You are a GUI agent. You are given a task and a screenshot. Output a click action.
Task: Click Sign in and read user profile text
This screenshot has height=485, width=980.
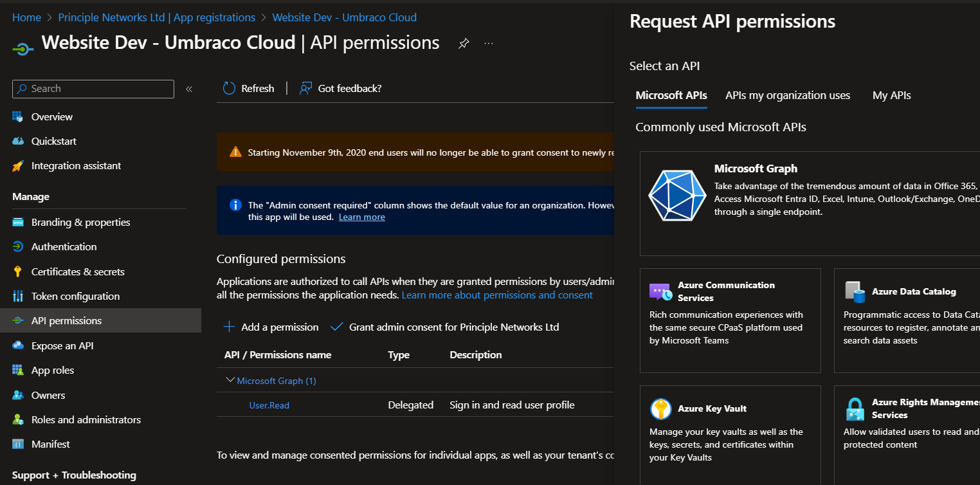pos(512,405)
